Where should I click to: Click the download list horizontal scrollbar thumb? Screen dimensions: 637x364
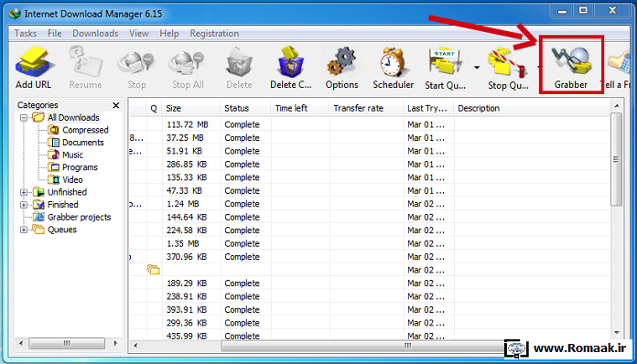point(363,346)
